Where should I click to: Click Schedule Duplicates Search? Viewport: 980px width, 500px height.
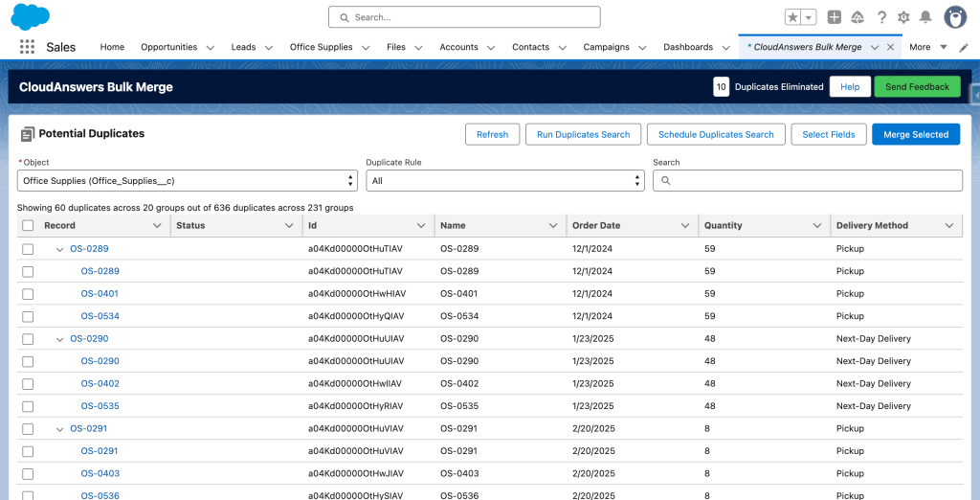click(x=716, y=134)
